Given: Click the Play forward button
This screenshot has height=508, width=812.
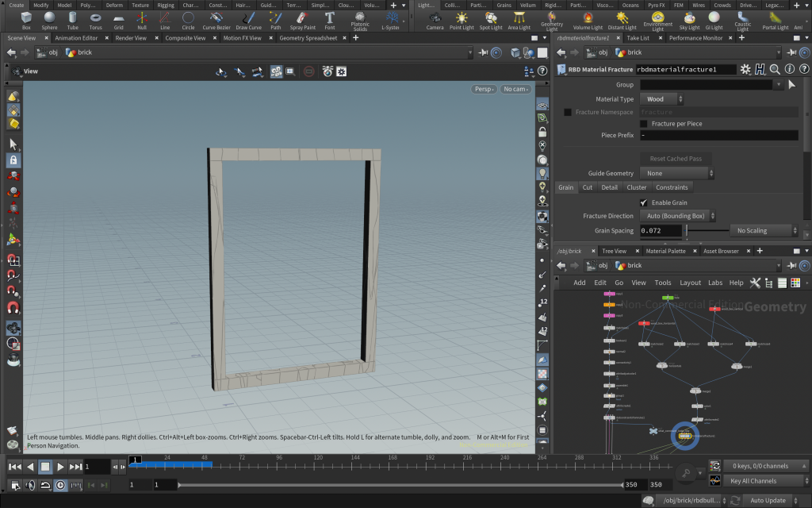Looking at the screenshot, I should (x=60, y=467).
